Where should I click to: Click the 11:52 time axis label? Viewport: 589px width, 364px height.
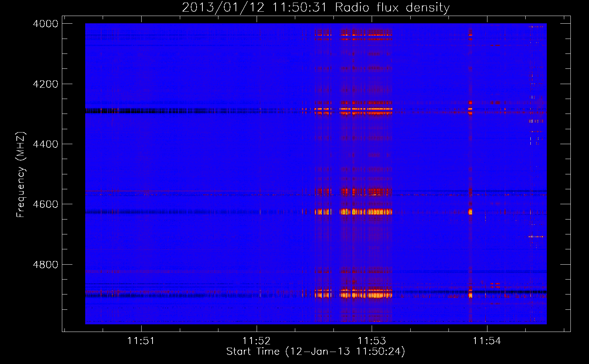point(257,341)
